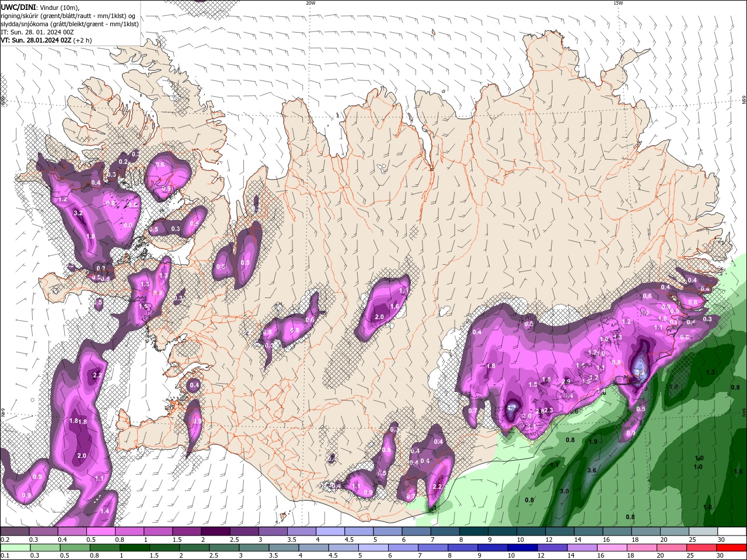Click the dark purple swatch between 2 and 2.5
747x560 pixels.
pos(215,531)
